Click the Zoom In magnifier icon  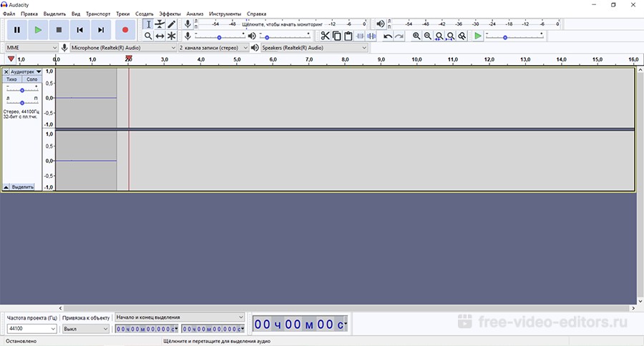[x=416, y=36]
